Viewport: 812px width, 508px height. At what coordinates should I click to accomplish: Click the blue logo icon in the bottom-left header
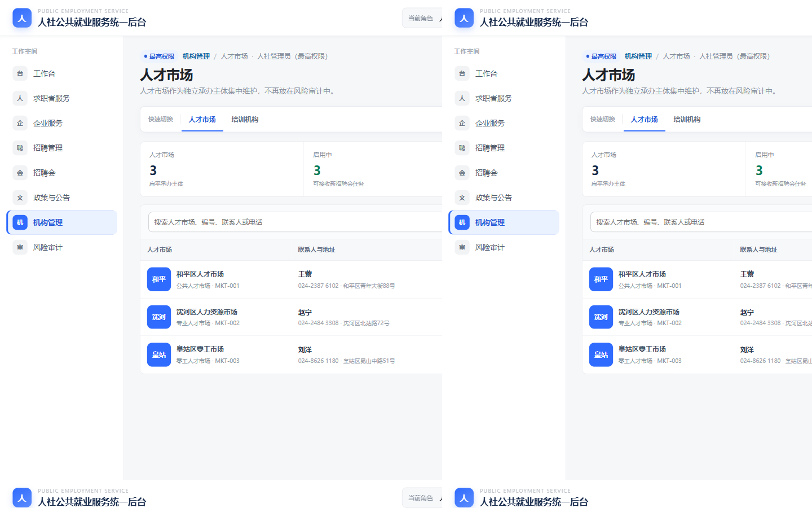tap(22, 498)
